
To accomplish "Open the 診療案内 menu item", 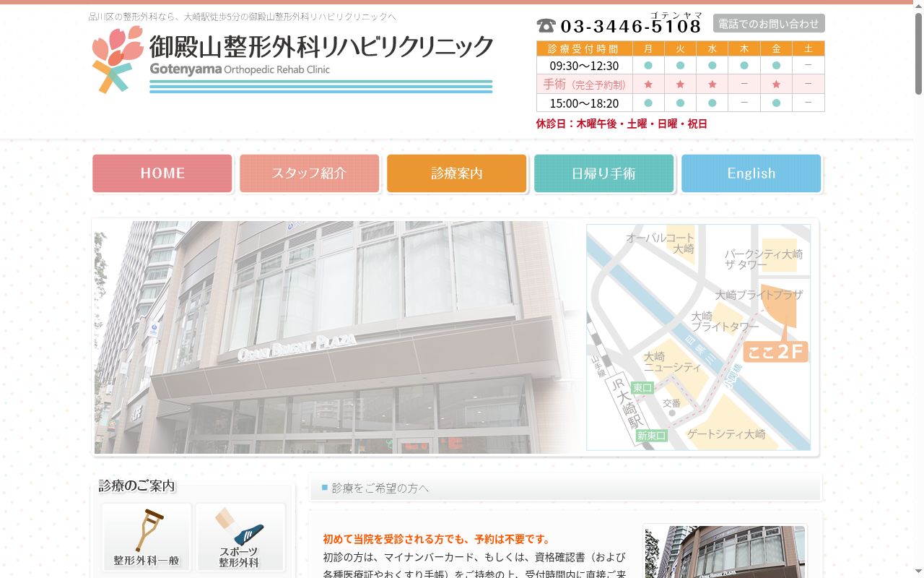I will pos(457,173).
